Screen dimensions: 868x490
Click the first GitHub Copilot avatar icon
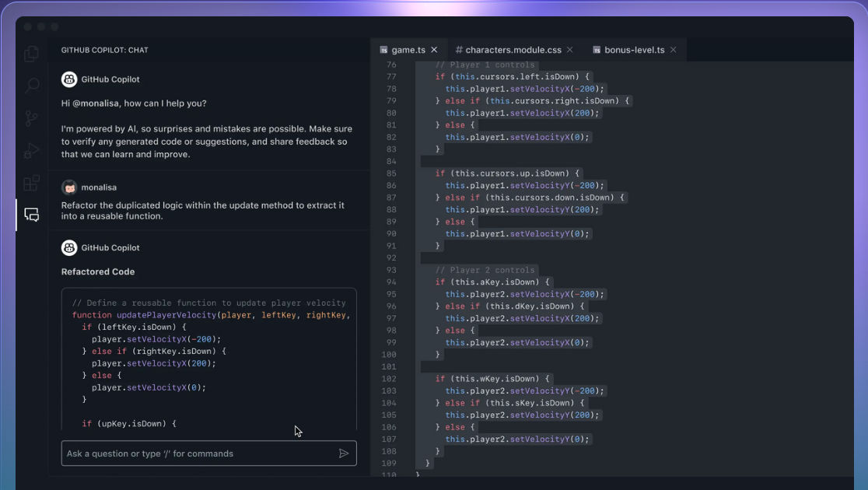pos(69,79)
